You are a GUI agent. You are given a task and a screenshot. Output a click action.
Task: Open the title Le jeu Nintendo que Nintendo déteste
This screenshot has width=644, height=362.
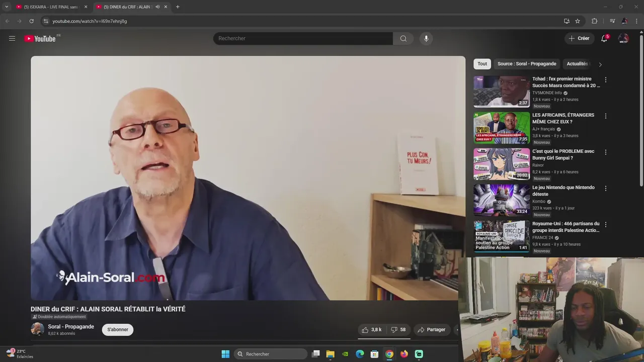pos(563,191)
